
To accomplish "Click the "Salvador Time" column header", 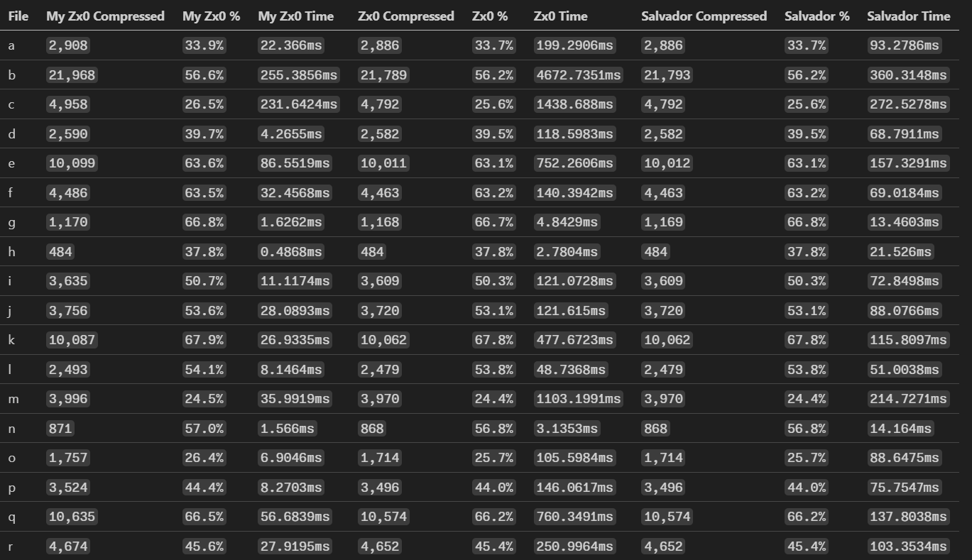I will 908,16.
